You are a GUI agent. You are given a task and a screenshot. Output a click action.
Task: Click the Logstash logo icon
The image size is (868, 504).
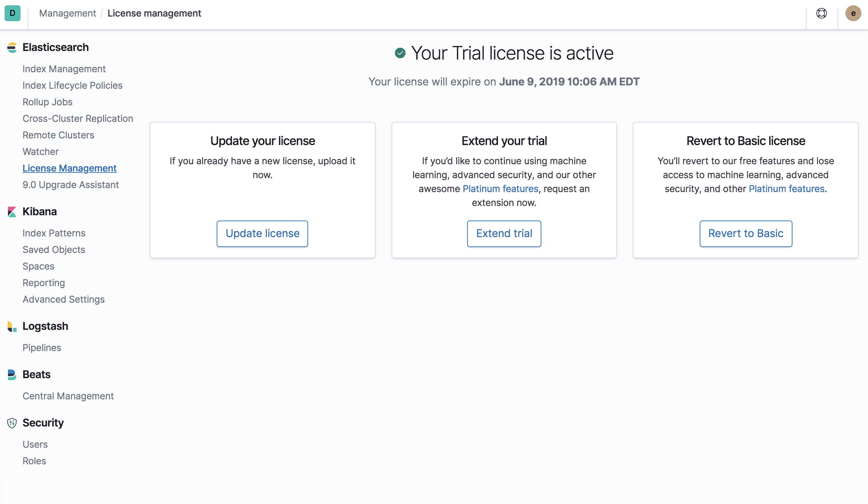tap(12, 327)
